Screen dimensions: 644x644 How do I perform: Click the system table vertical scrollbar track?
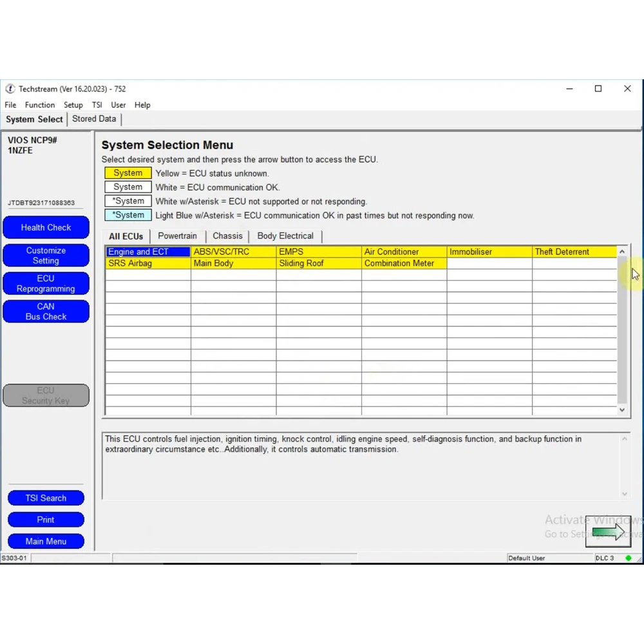point(622,330)
